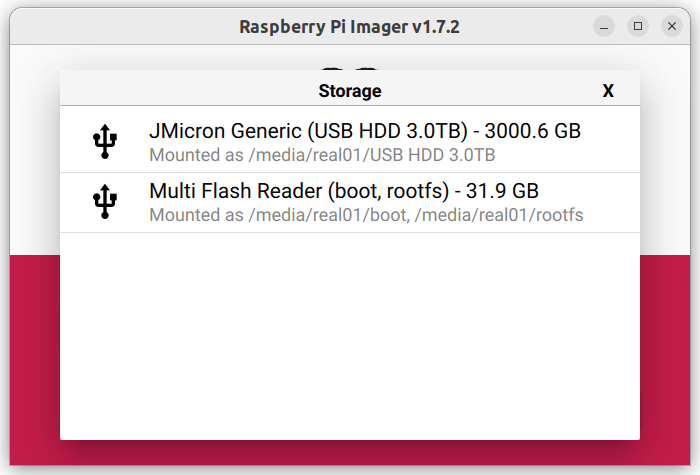Click the /media/real01/boot, /media/real01/rootfs mount path
This screenshot has width=700, height=475.
coord(416,215)
